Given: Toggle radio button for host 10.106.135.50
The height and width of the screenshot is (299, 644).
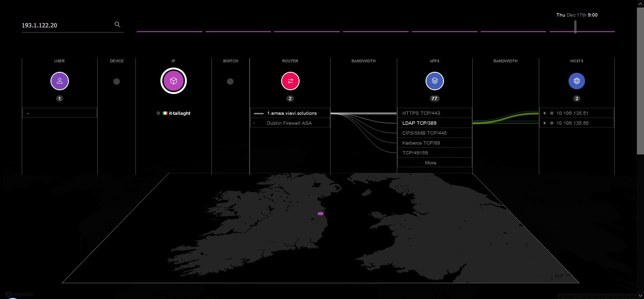Looking at the screenshot, I should click(544, 123).
